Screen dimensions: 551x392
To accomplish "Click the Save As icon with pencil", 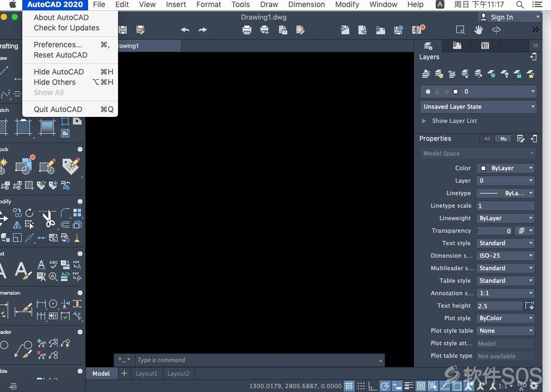I will (140, 30).
